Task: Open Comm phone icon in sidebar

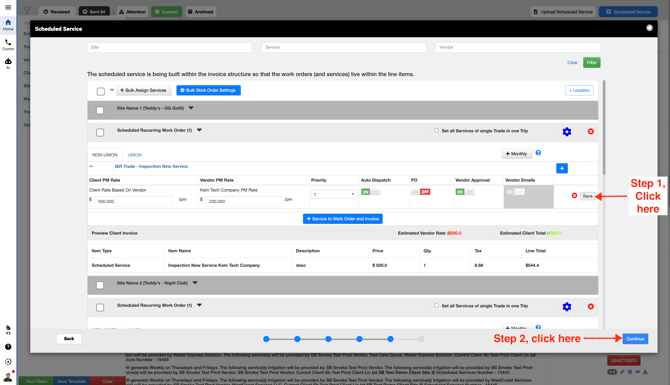Action: (8, 44)
